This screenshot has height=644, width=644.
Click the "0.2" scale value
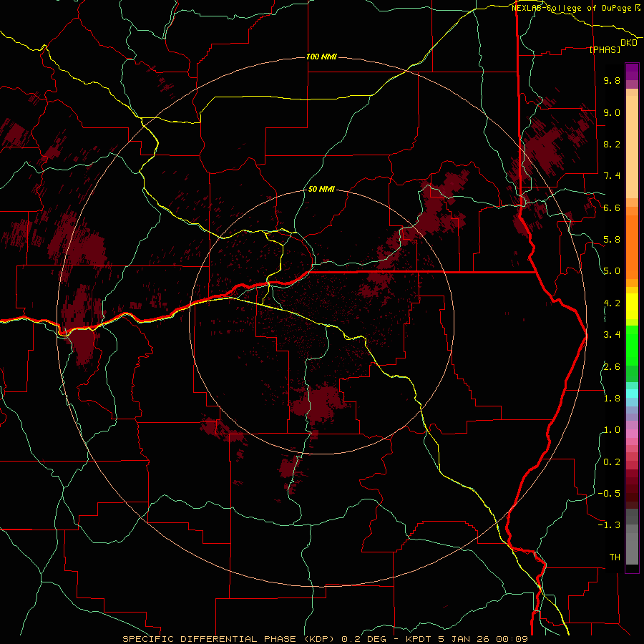[612, 462]
